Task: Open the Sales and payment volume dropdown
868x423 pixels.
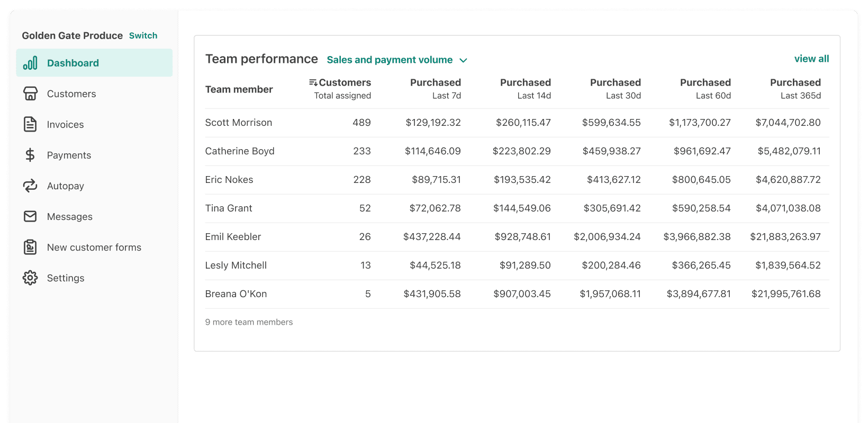Action: [390, 60]
